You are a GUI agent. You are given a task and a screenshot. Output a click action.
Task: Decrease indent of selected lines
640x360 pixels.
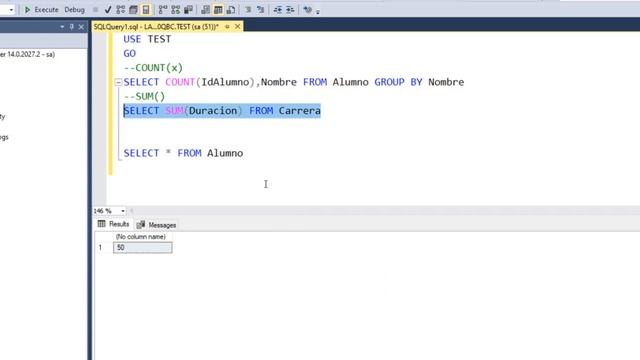click(278, 9)
